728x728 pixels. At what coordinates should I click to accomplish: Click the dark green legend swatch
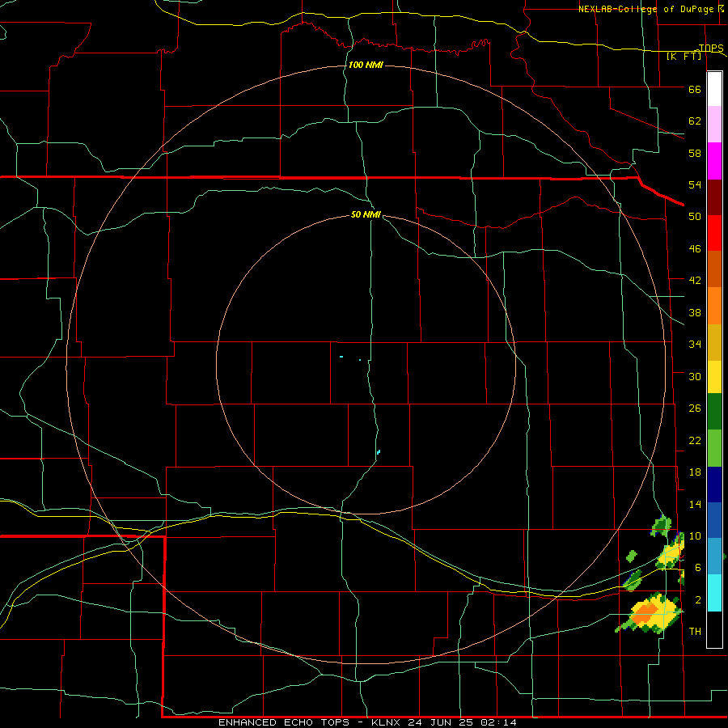[714, 412]
